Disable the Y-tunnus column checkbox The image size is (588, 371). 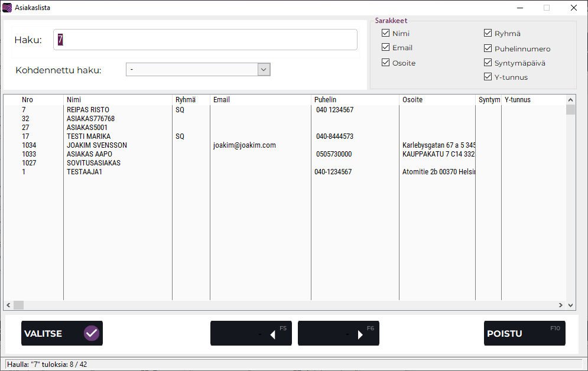(488, 77)
